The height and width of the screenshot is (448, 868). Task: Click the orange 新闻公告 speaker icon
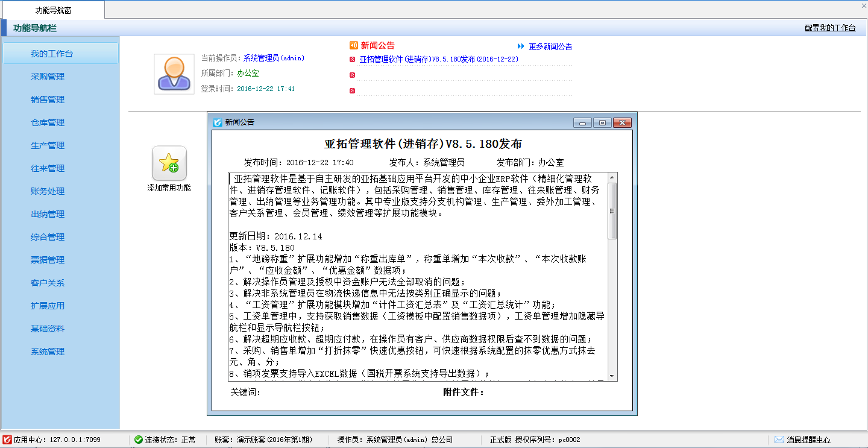coord(353,45)
